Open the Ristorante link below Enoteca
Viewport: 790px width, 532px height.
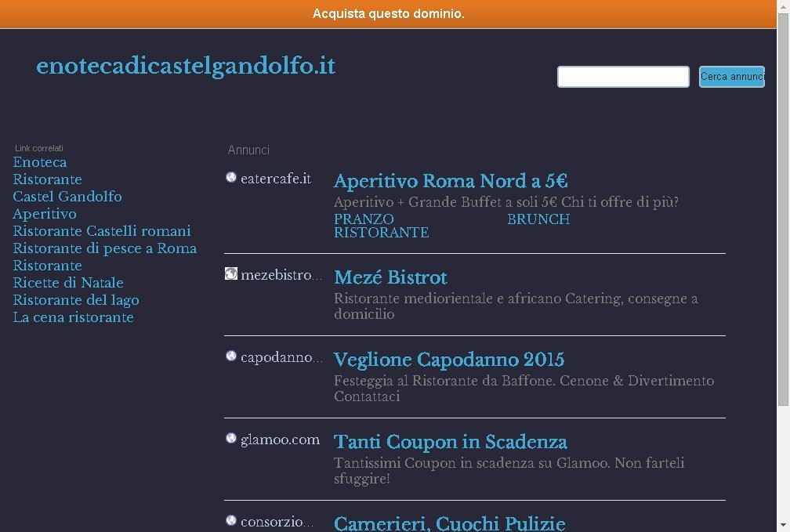(47, 179)
